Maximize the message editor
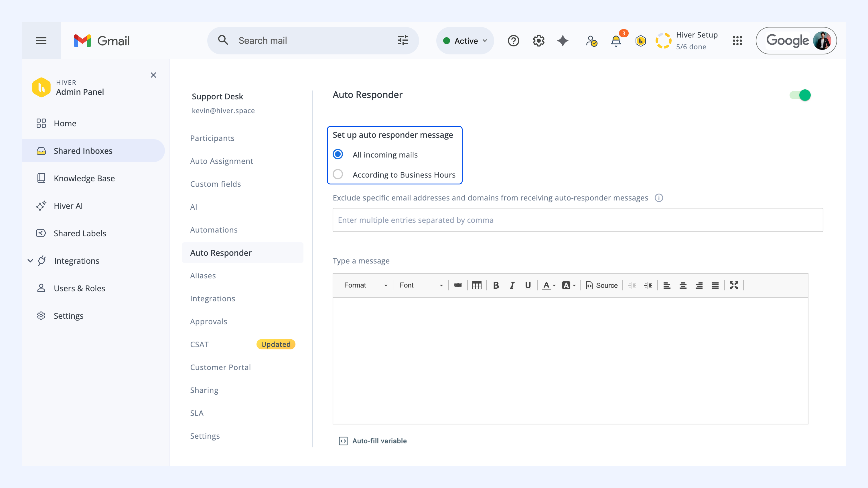The width and height of the screenshot is (868, 488). (734, 285)
